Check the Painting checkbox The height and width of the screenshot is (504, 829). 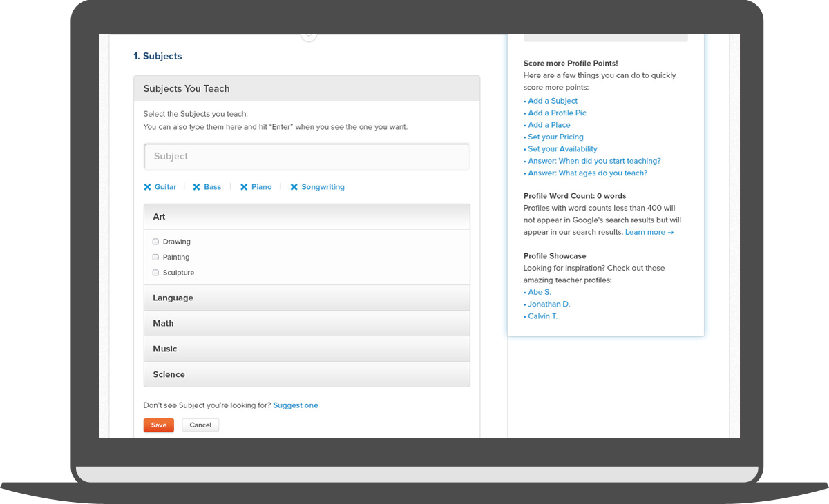point(155,257)
